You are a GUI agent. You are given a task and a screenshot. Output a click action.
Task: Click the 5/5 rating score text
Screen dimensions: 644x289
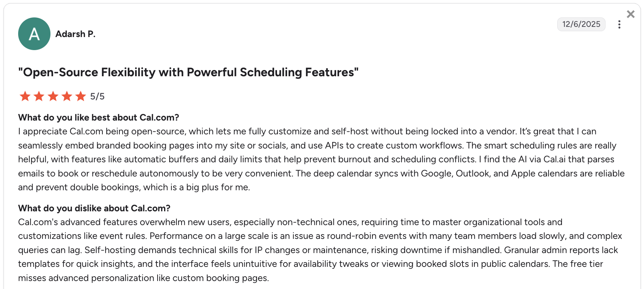(97, 96)
